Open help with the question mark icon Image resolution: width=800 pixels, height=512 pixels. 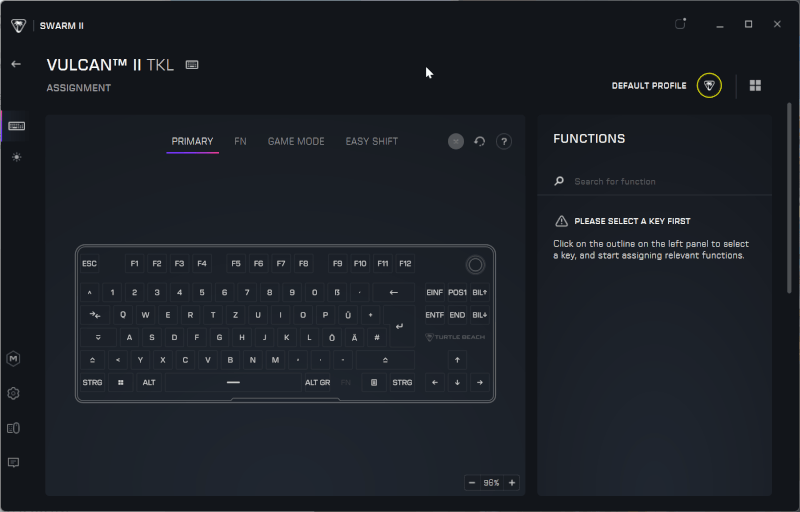point(504,141)
